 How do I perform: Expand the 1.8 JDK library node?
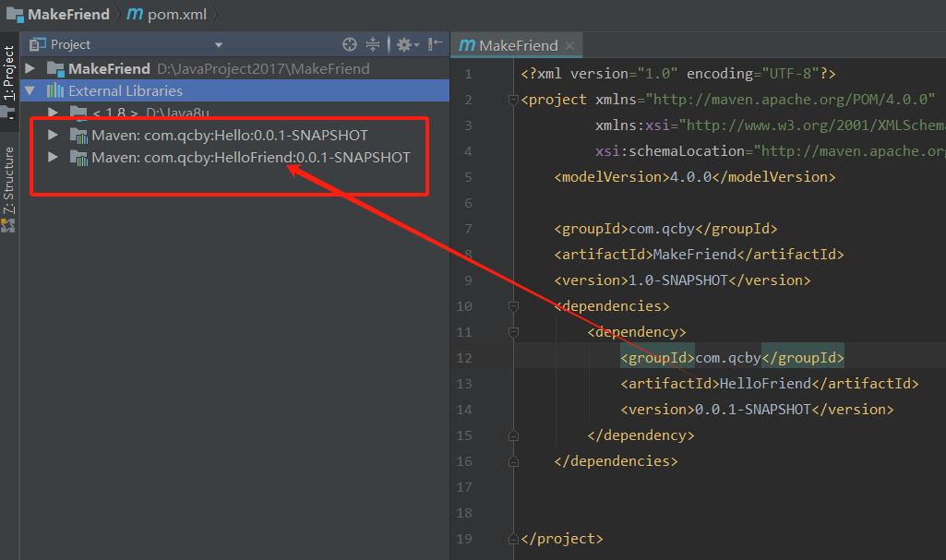(54, 113)
